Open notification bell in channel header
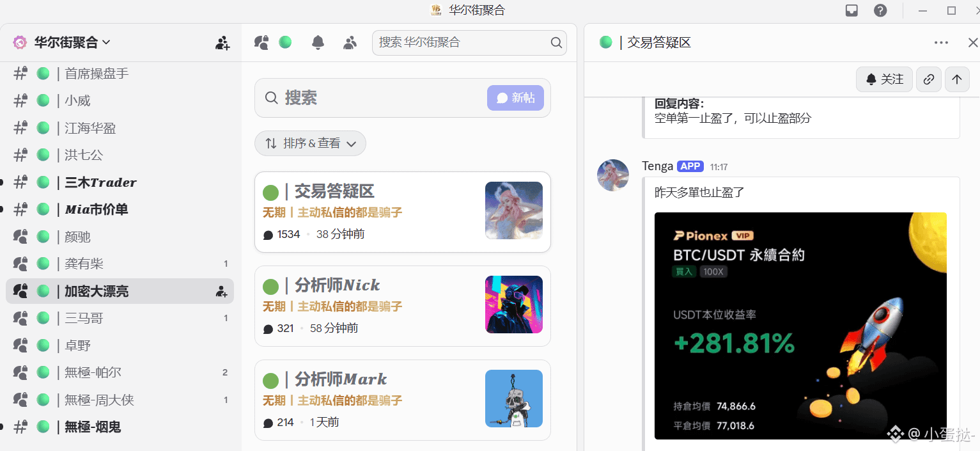The image size is (980, 451). [x=318, y=42]
